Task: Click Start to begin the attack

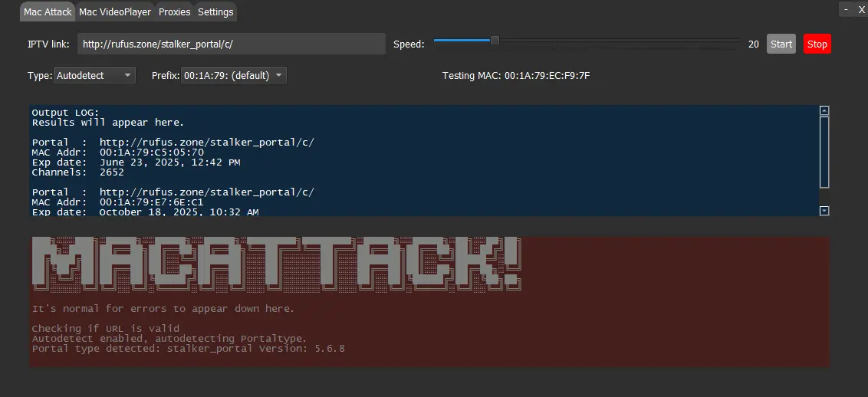Action: [781, 44]
